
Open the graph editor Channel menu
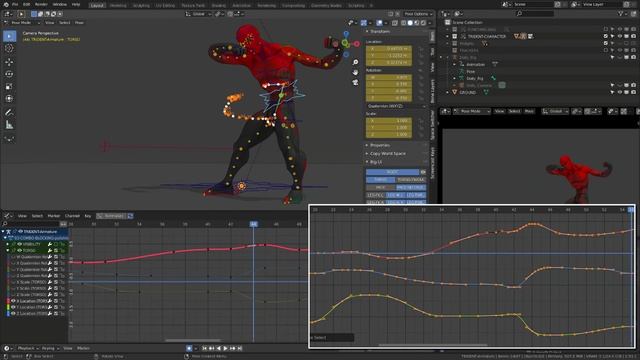tap(72, 216)
